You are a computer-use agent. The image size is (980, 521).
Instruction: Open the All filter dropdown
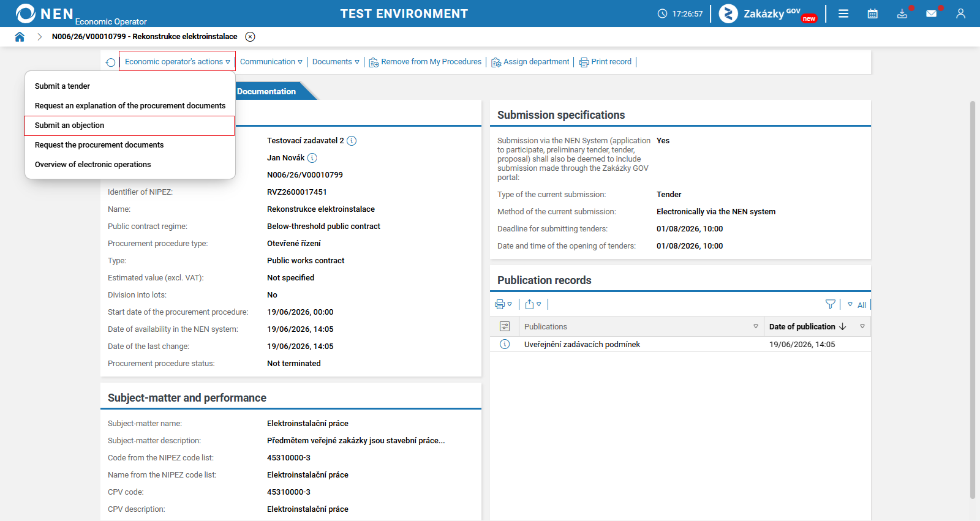[857, 305]
